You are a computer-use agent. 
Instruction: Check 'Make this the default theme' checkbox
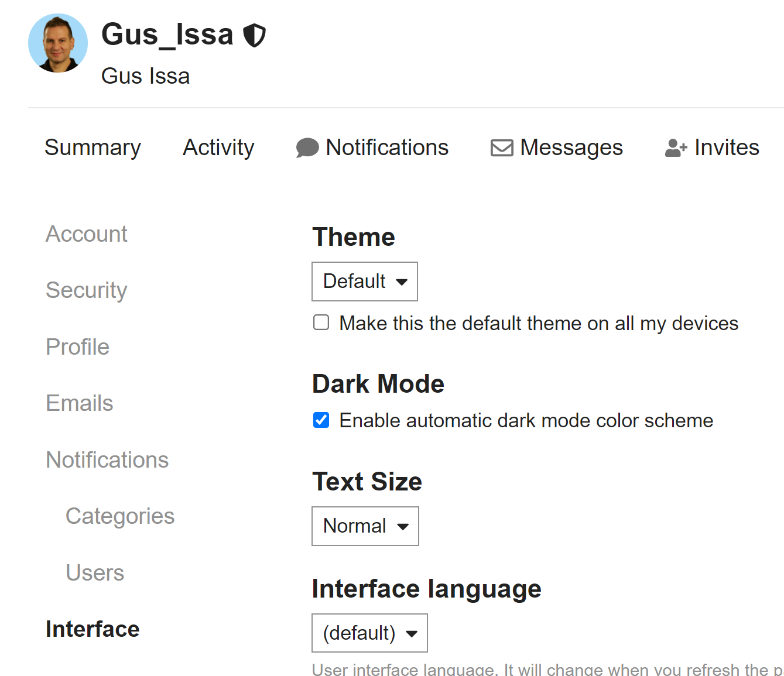(321, 322)
